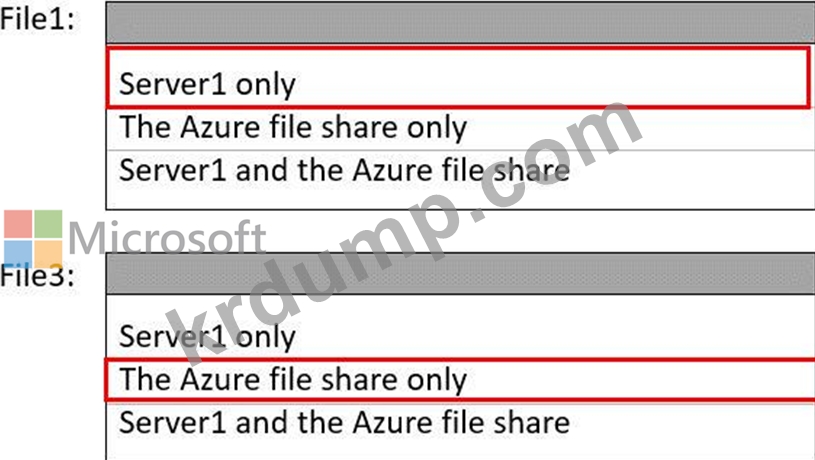The image size is (815, 460).
Task: Click the blank space below File3's last option
Action: [460, 448]
